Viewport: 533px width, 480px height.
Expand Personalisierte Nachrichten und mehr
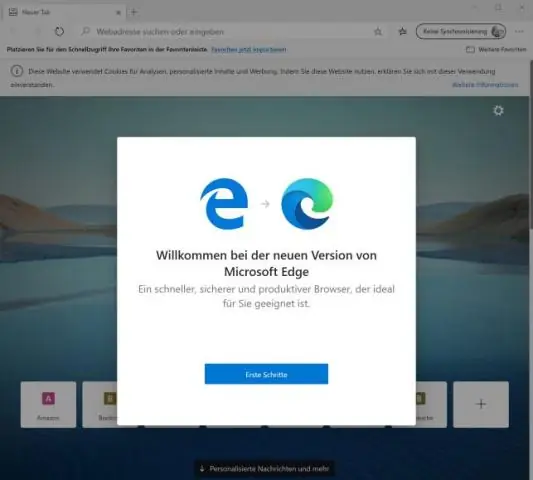[x=264, y=469]
